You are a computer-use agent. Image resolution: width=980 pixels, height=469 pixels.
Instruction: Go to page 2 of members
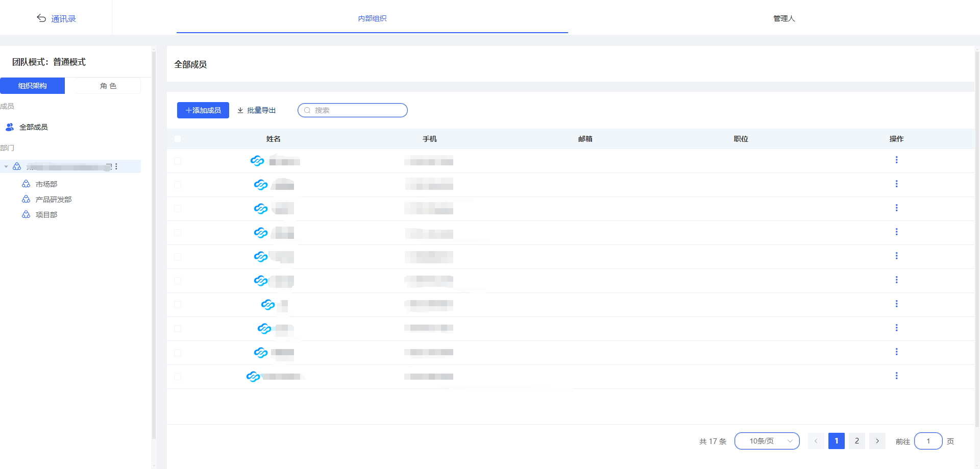coord(857,441)
